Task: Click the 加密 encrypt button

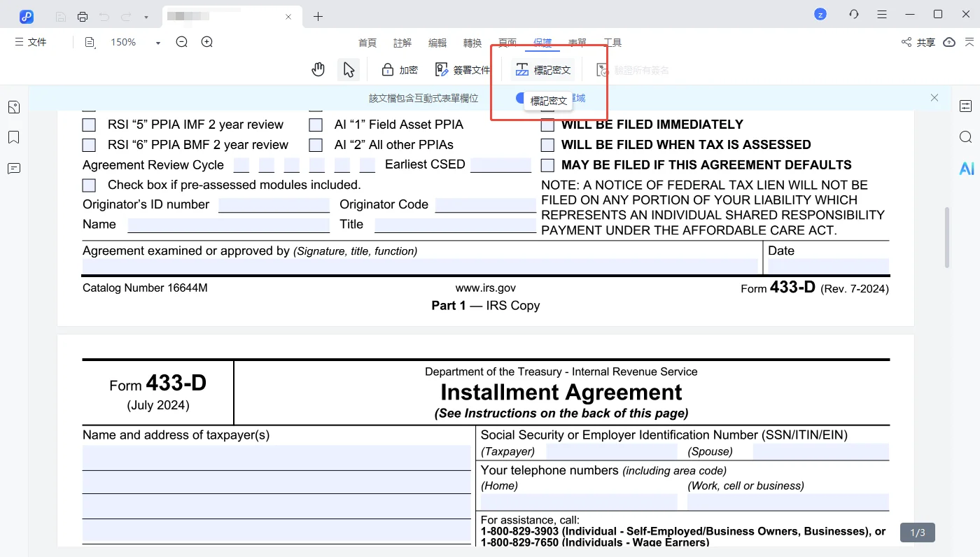Action: 400,70
